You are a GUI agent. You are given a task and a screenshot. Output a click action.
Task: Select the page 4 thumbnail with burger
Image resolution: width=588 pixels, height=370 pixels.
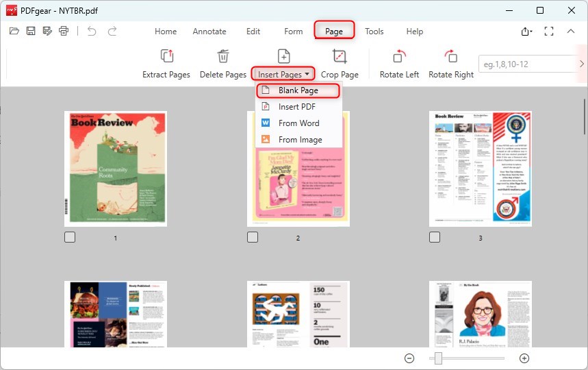pos(116,314)
